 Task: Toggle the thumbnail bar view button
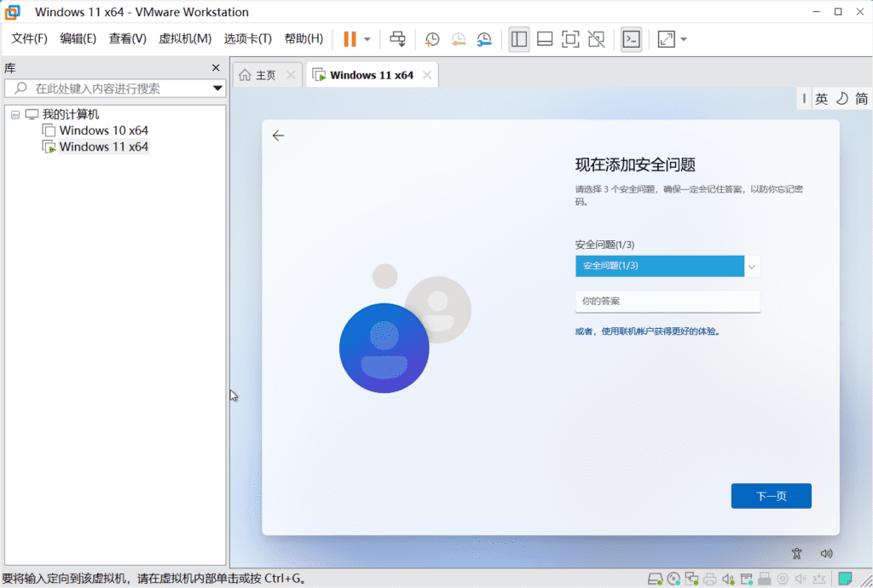pyautogui.click(x=545, y=39)
